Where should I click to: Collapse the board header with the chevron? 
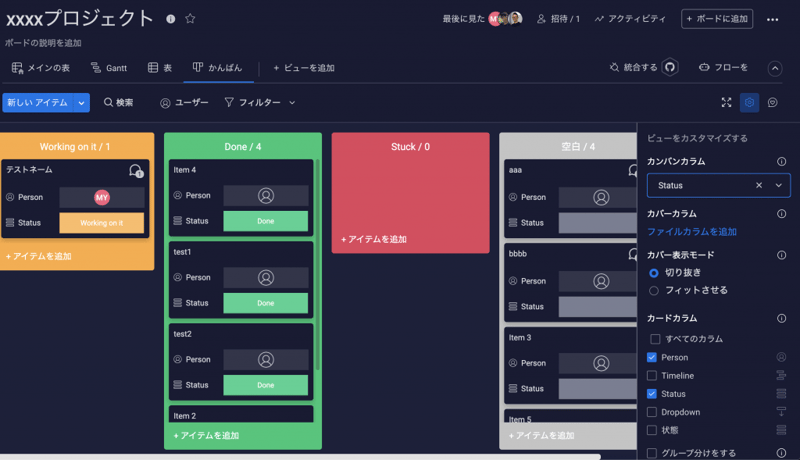click(x=775, y=68)
